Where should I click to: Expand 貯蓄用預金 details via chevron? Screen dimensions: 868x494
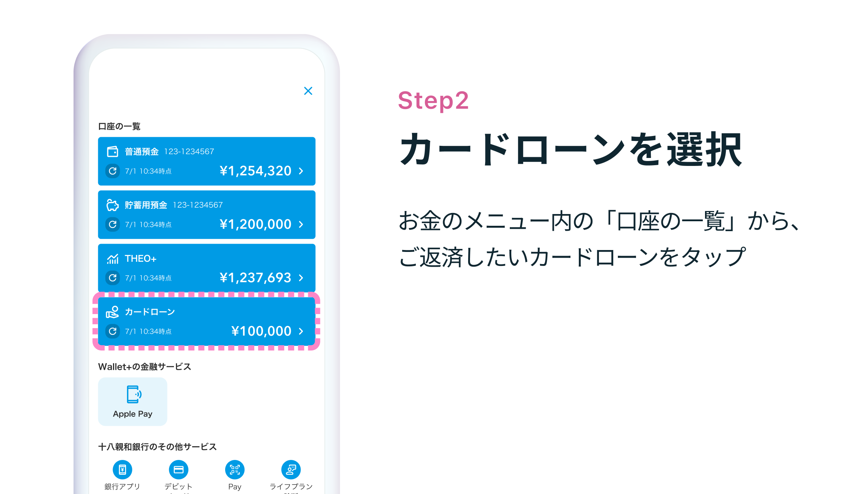[x=301, y=225]
